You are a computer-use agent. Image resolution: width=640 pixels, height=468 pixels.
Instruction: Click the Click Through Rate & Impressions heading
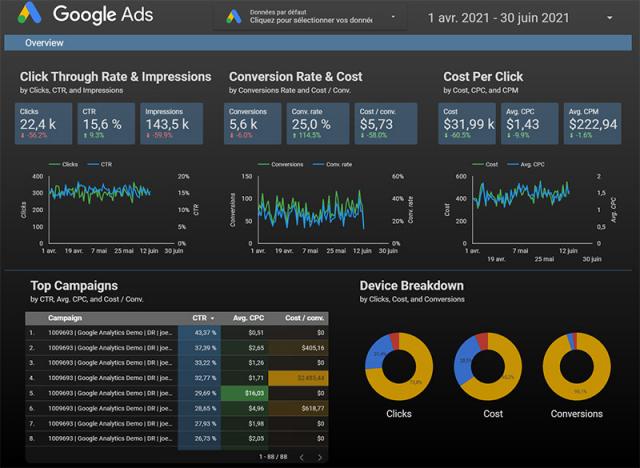pos(116,77)
